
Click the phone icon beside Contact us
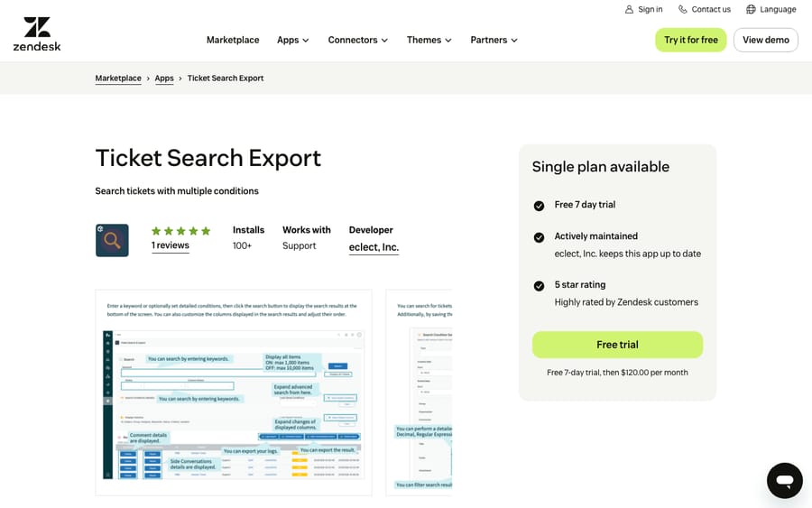[683, 9]
